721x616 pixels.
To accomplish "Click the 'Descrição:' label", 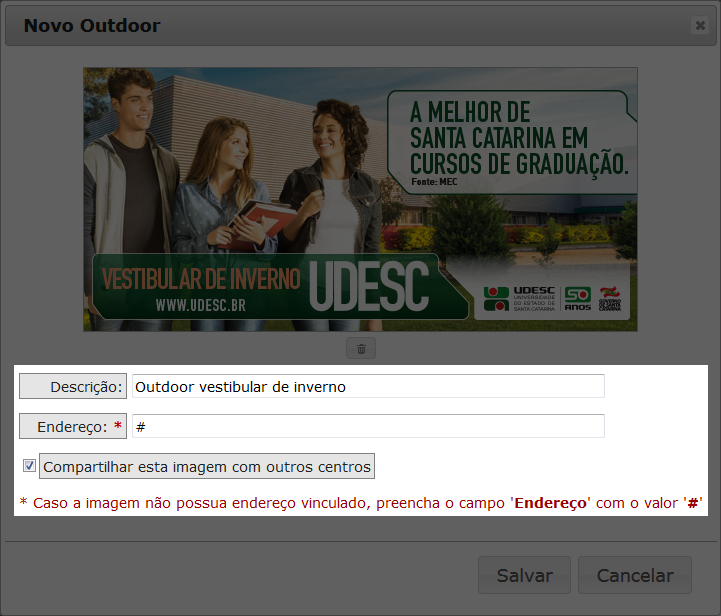I will (x=73, y=386).
